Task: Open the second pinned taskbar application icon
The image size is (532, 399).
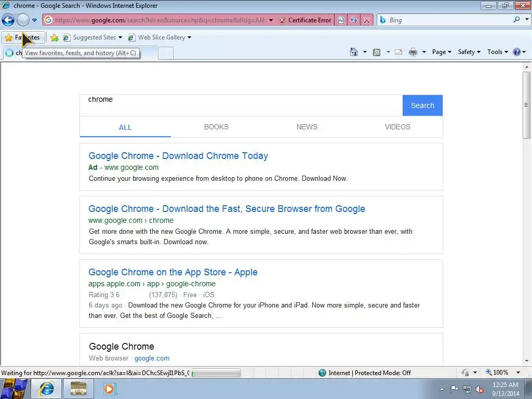Action: click(78, 389)
